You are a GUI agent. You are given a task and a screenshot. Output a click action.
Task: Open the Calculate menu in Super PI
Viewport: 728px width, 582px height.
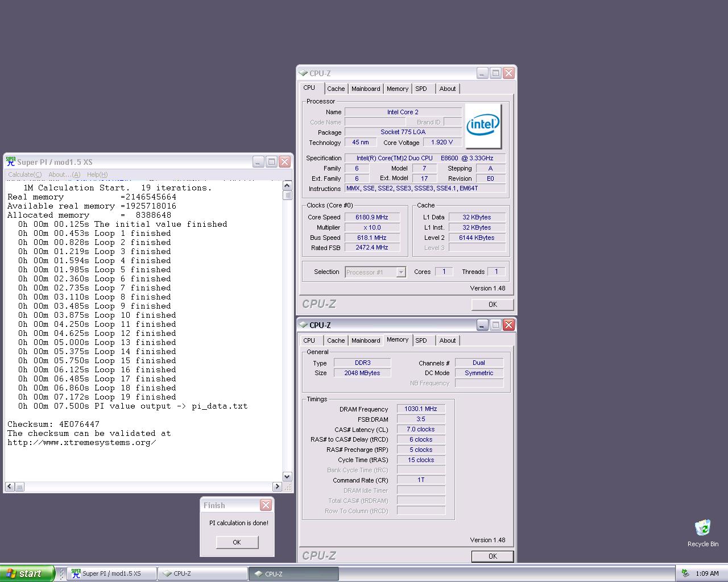[x=24, y=174]
